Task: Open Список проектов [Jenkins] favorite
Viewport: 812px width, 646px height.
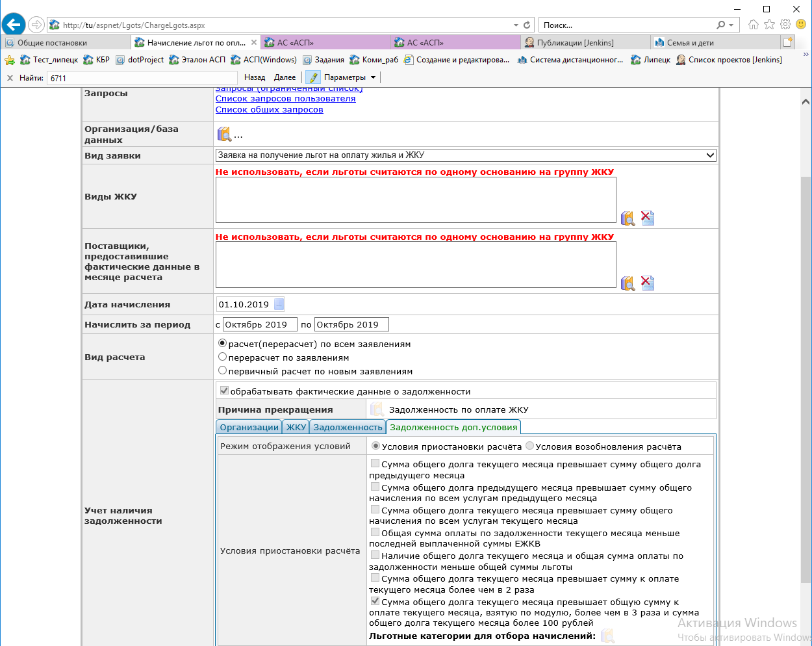Action: coord(729,60)
